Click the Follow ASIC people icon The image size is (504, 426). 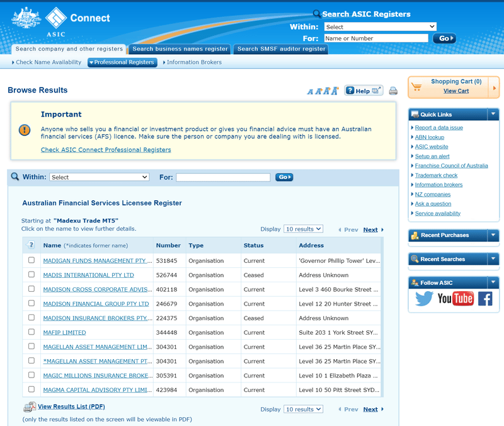click(x=415, y=282)
